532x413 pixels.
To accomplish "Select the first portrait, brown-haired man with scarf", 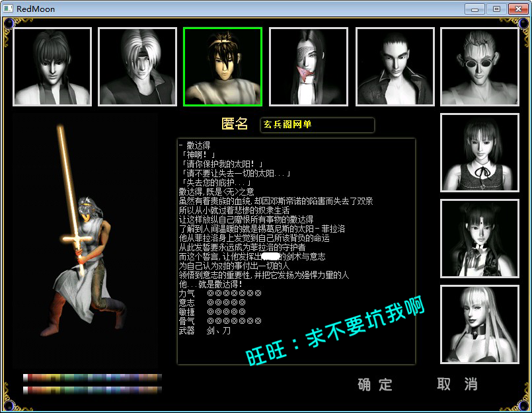I will point(52,67).
